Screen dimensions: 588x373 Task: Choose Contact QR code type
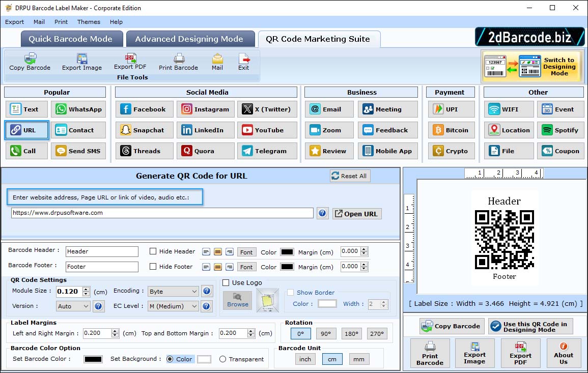(78, 130)
